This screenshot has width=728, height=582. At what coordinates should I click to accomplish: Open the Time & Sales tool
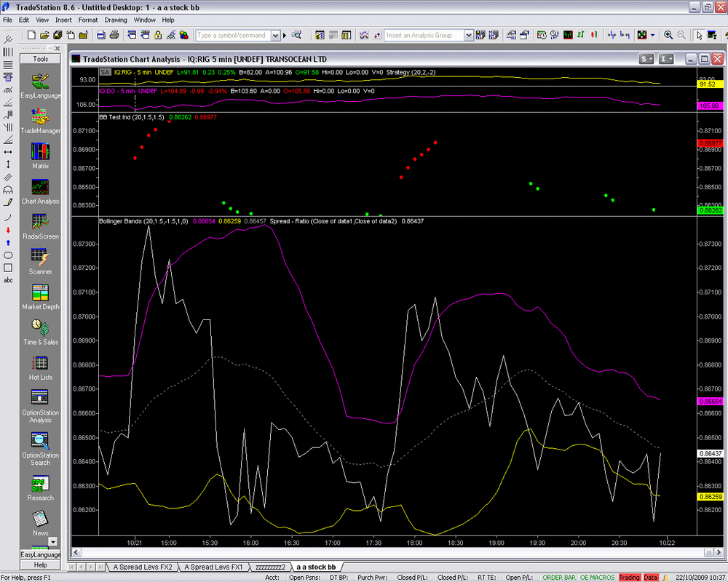point(40,332)
